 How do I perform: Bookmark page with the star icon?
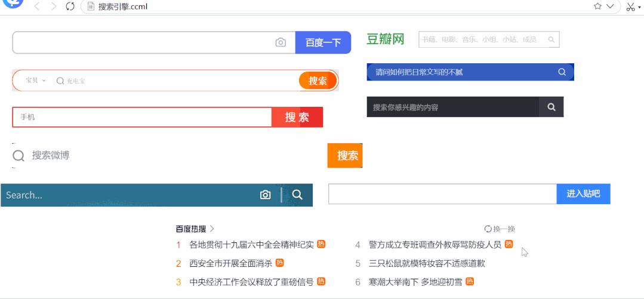(597, 7)
